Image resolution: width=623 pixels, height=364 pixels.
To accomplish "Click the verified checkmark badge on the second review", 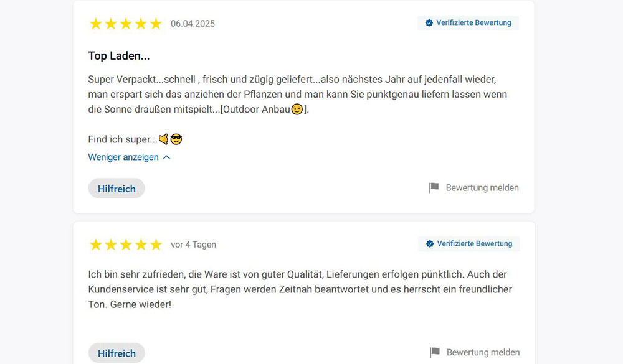I will click(429, 243).
